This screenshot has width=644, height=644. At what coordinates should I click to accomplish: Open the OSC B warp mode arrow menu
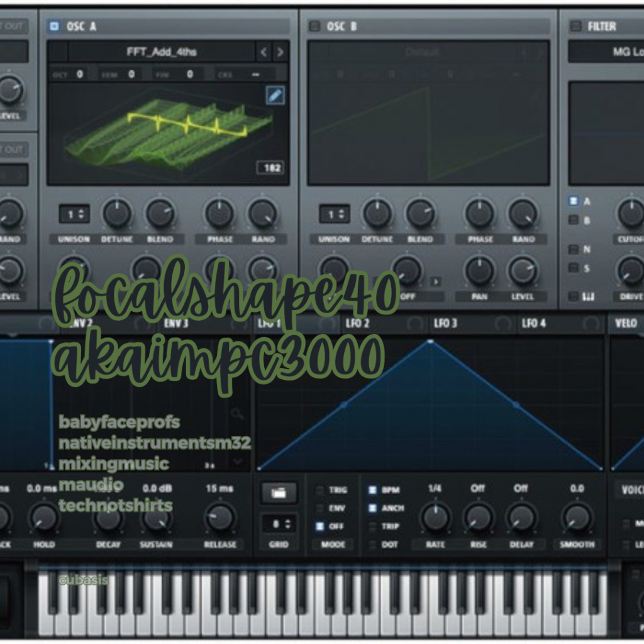pyautogui.click(x=436, y=282)
